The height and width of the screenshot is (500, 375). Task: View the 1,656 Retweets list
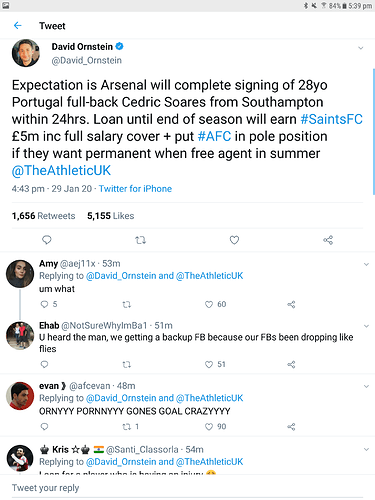click(44, 216)
